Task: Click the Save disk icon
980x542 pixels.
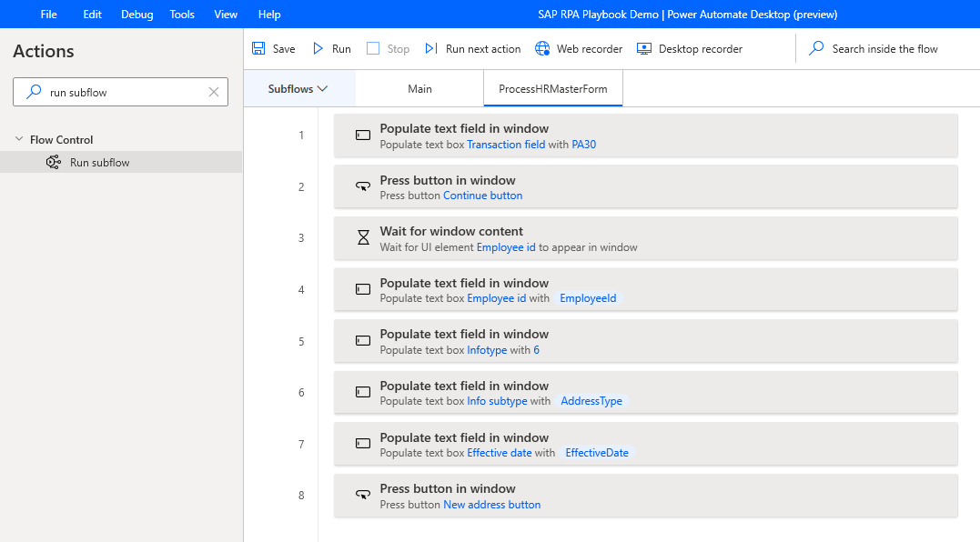Action: (258, 48)
